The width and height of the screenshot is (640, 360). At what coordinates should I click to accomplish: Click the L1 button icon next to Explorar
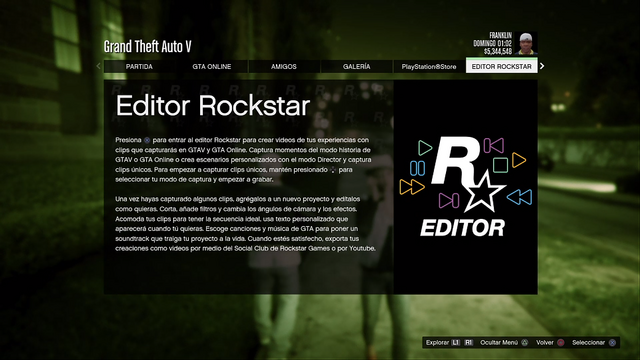click(x=456, y=342)
